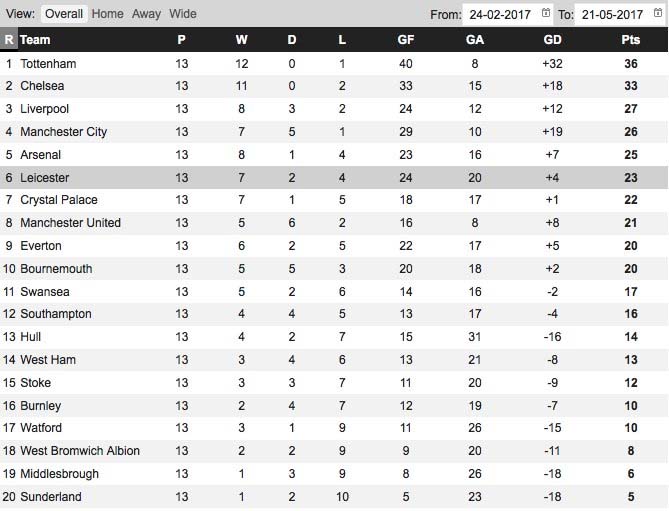Open the Tottenham team link
Image resolution: width=669 pixels, height=511 pixels.
48,63
